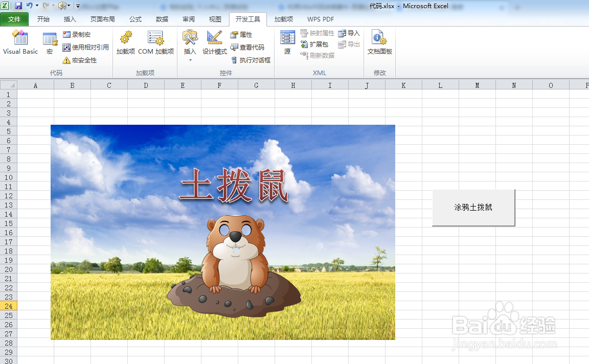Select column A header
Image resolution: width=589 pixels, height=364 pixels.
tap(35, 85)
